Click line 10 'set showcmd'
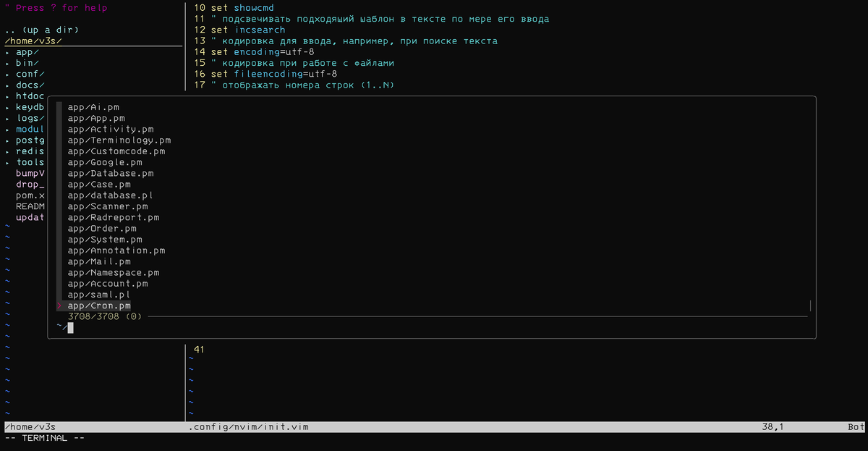This screenshot has width=868, height=451. (x=243, y=8)
